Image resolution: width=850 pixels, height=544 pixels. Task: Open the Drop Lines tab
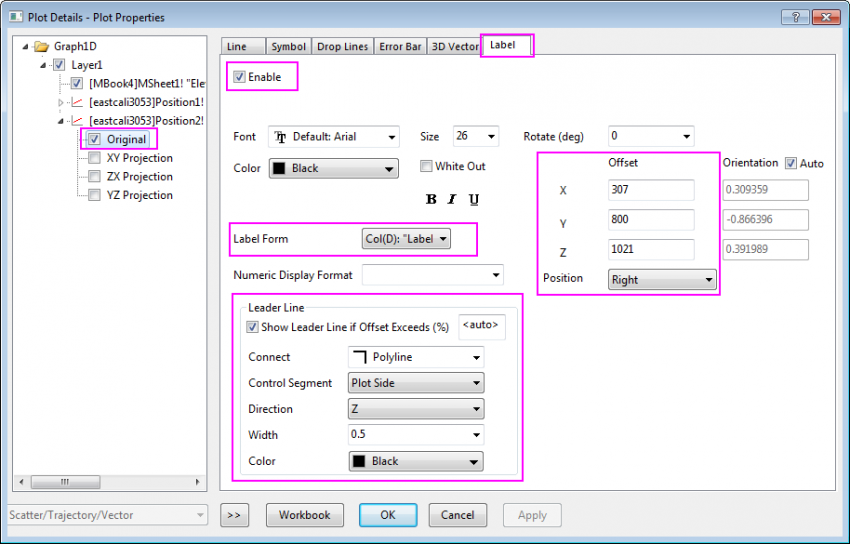[343, 46]
